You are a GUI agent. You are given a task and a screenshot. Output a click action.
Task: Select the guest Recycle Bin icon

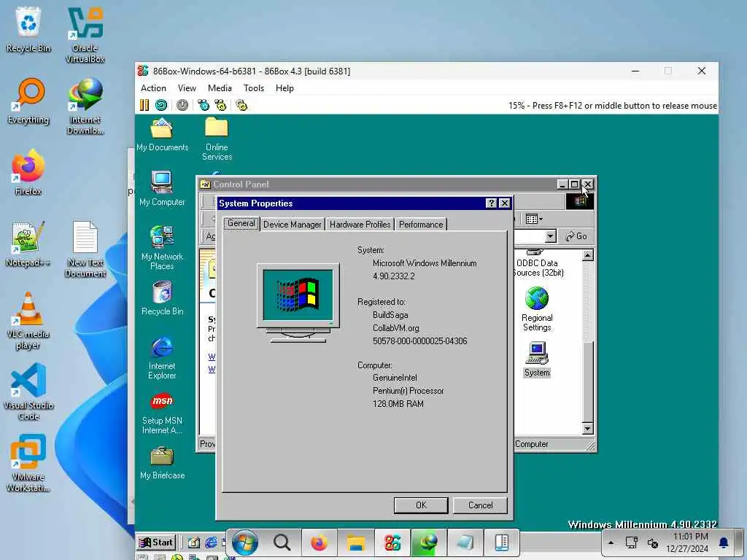162,298
